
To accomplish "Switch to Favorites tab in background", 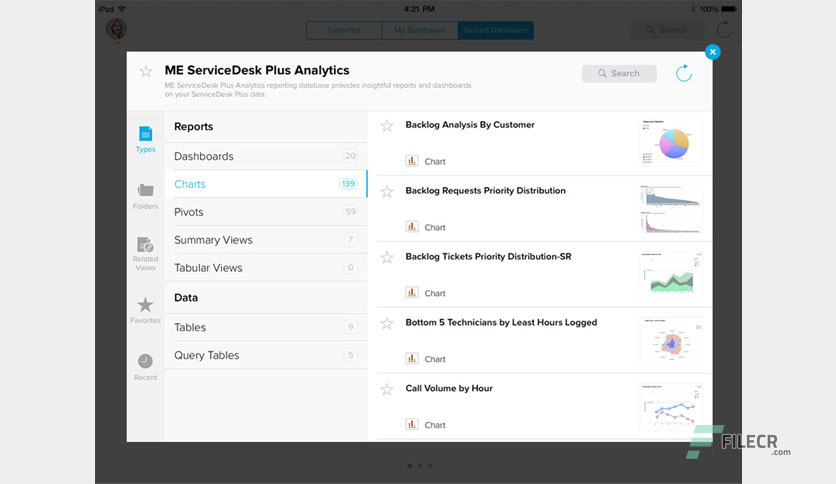I will pos(344,30).
